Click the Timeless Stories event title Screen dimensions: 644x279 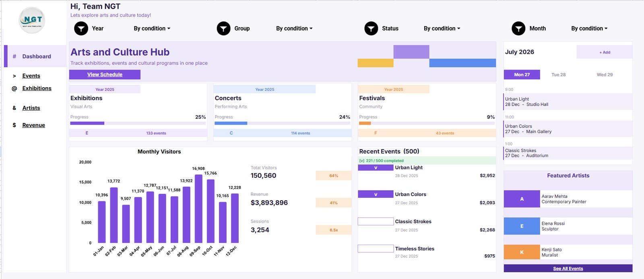click(x=415, y=249)
